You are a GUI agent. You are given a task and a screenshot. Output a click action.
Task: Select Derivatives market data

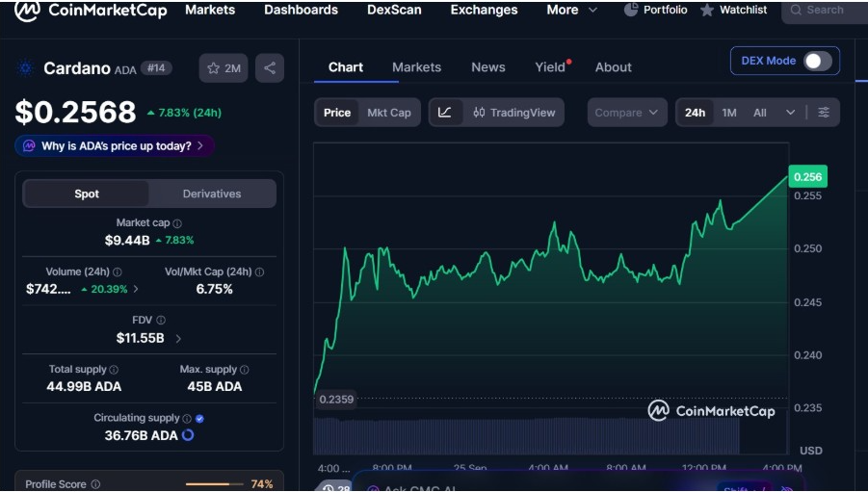coord(212,194)
